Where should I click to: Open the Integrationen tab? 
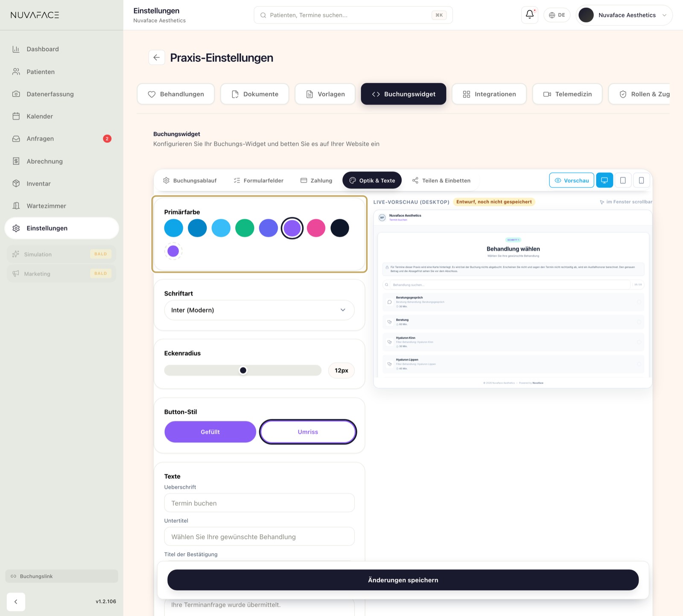click(x=489, y=94)
